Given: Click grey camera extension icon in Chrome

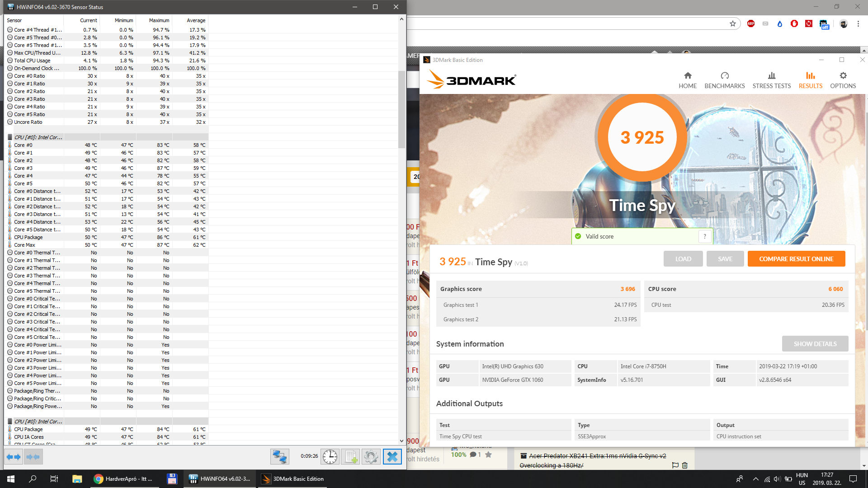Looking at the screenshot, I should (x=765, y=23).
